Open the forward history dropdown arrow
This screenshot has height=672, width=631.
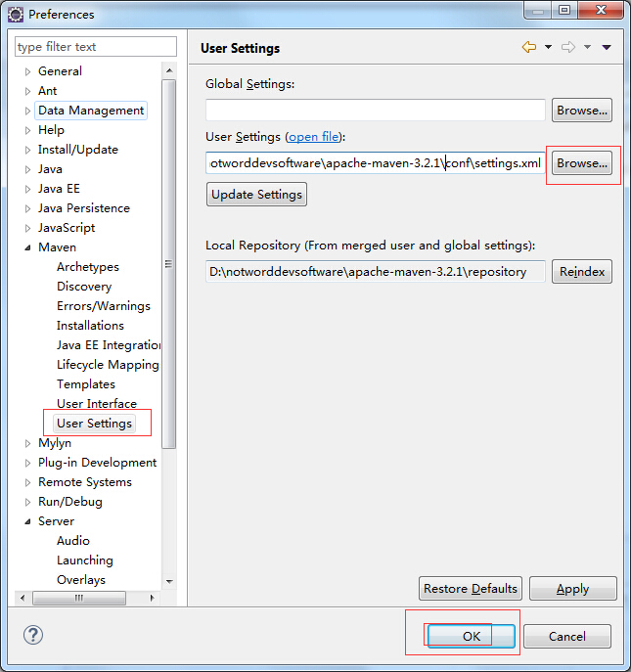click(587, 47)
